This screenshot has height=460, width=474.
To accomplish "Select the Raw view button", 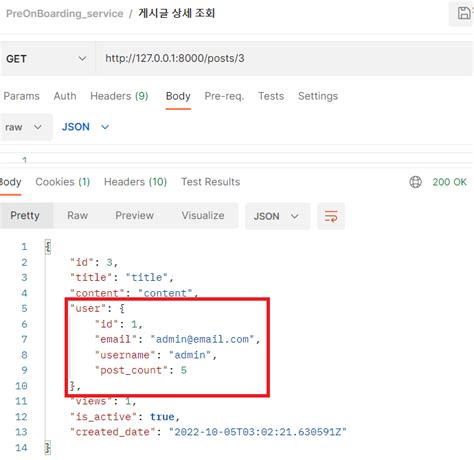I will click(x=77, y=215).
